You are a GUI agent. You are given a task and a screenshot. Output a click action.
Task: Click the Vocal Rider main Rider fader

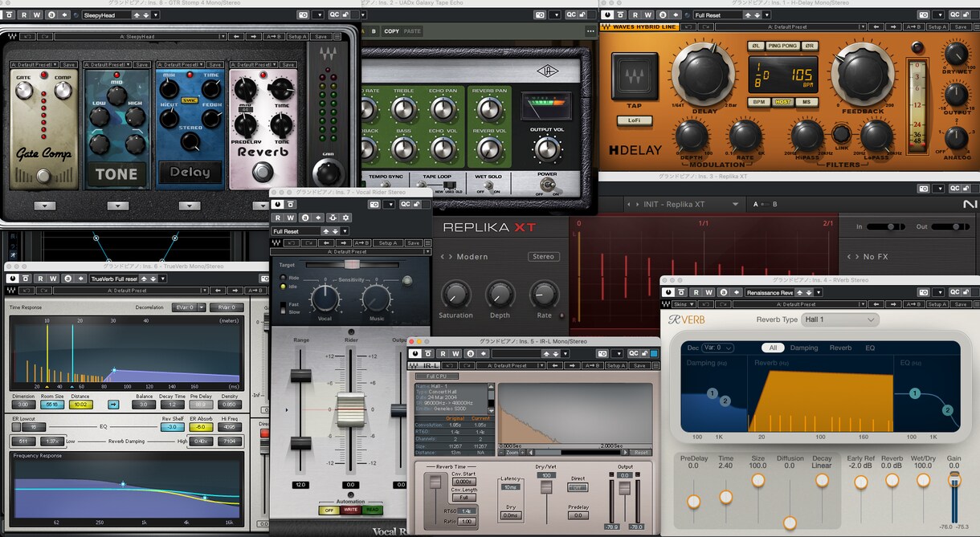pos(350,410)
